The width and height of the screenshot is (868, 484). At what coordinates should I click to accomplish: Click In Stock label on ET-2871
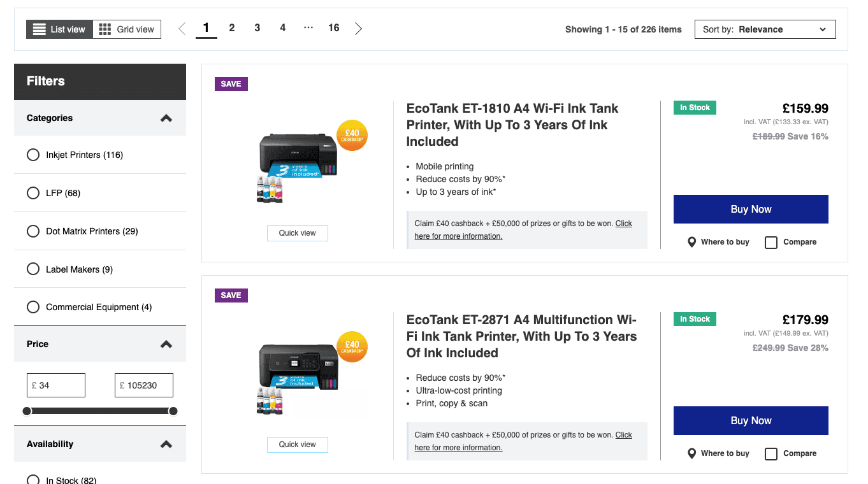point(695,319)
